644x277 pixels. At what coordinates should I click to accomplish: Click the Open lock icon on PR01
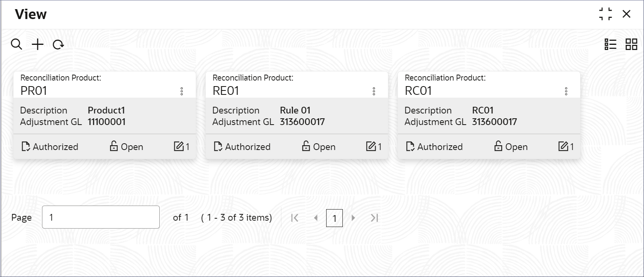[x=114, y=146]
